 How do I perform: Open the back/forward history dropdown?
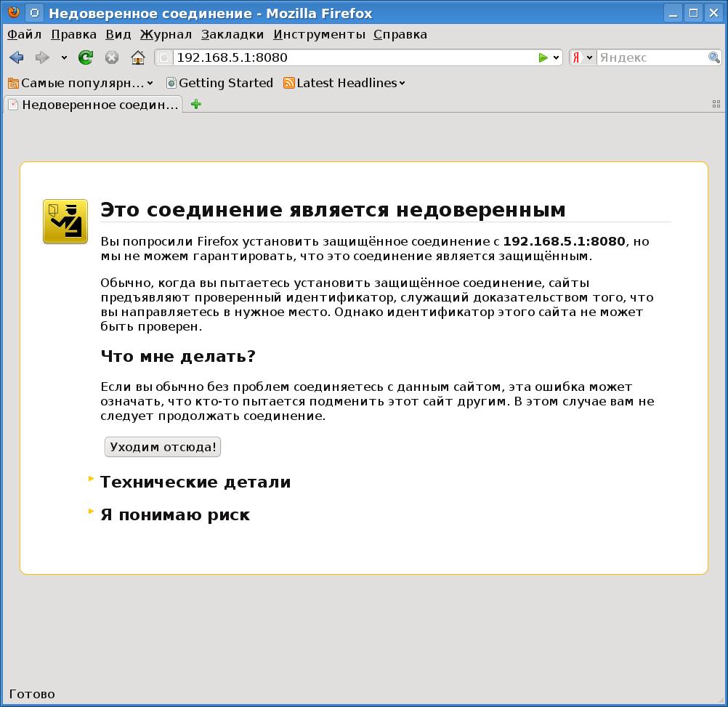[64, 57]
